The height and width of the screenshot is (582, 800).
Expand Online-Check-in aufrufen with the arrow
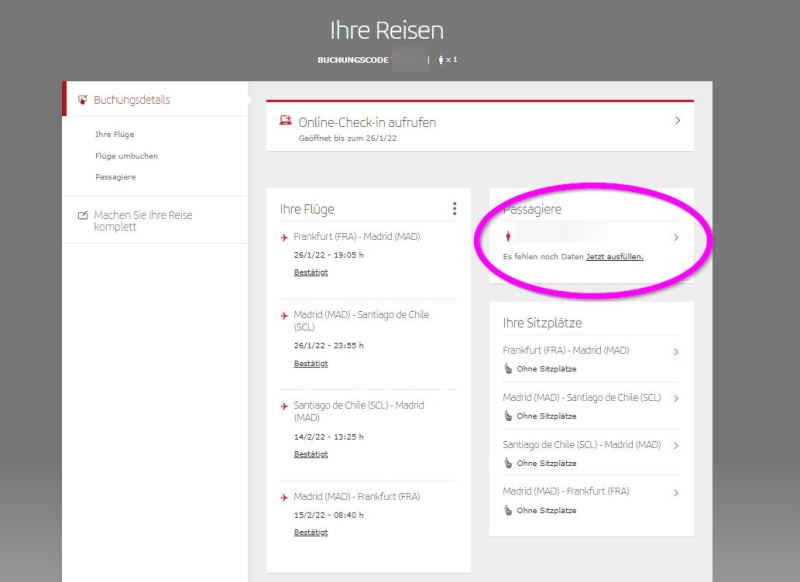pos(677,121)
